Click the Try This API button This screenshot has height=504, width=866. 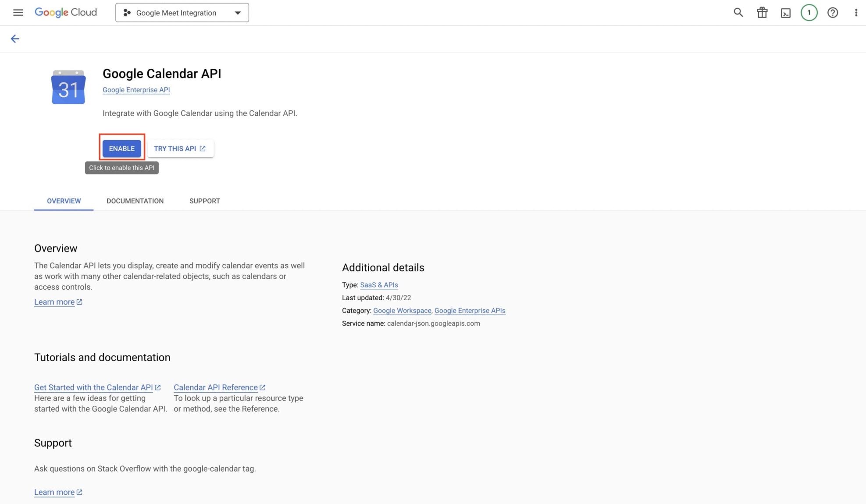click(x=180, y=149)
